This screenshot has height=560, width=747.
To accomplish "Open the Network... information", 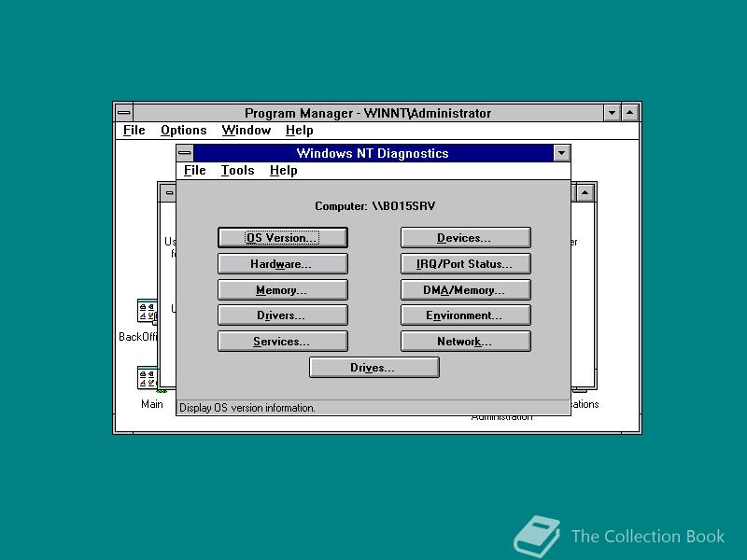I will coord(465,342).
